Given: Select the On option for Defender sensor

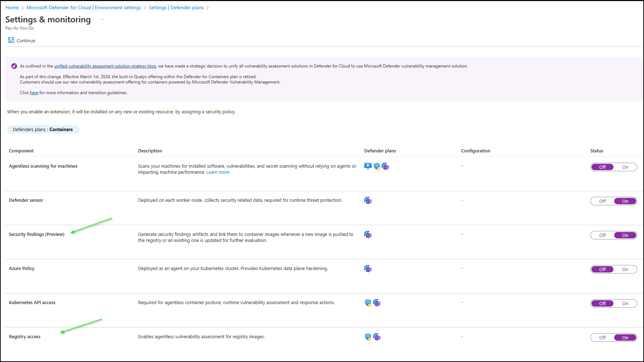Looking at the screenshot, I should point(625,201).
